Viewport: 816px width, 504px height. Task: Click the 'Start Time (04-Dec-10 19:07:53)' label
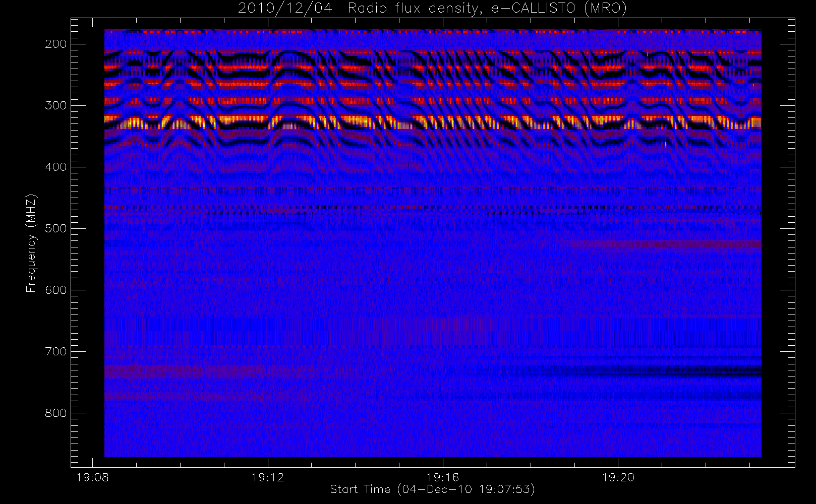[x=432, y=489]
